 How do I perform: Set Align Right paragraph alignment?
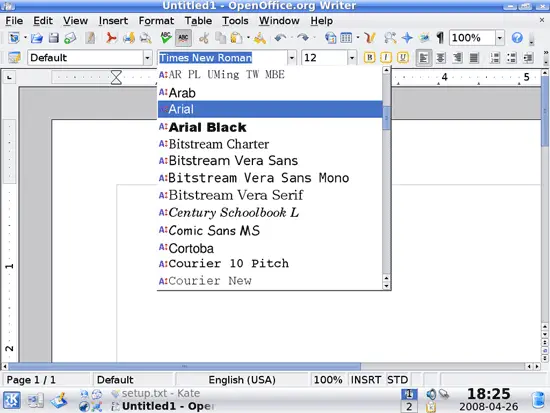click(x=457, y=58)
